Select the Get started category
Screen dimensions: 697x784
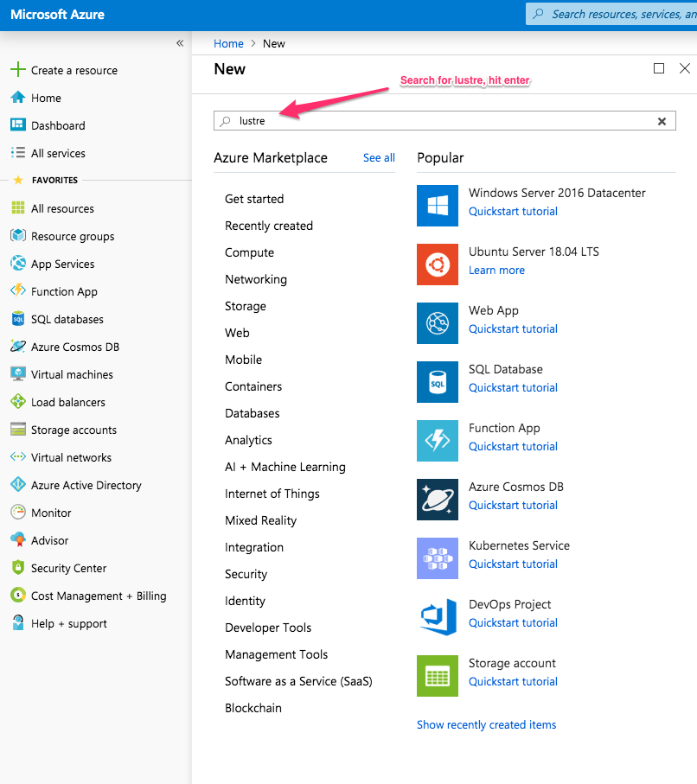(254, 199)
